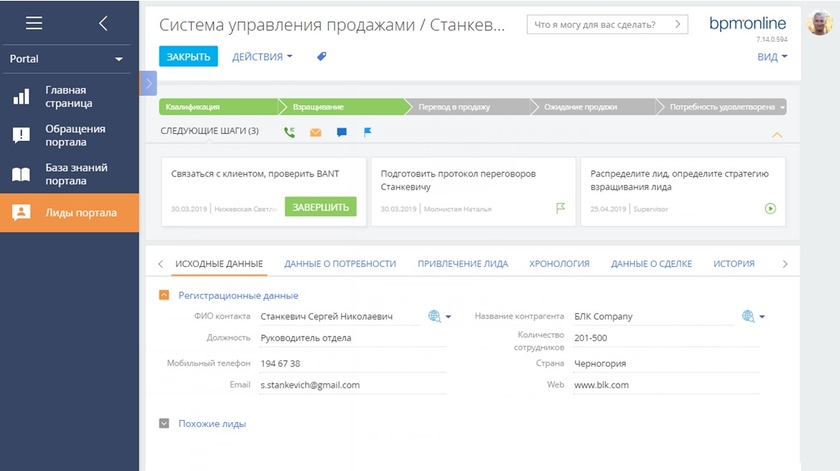Open the Хронология tab
The height and width of the screenshot is (471, 840).
pos(559,264)
